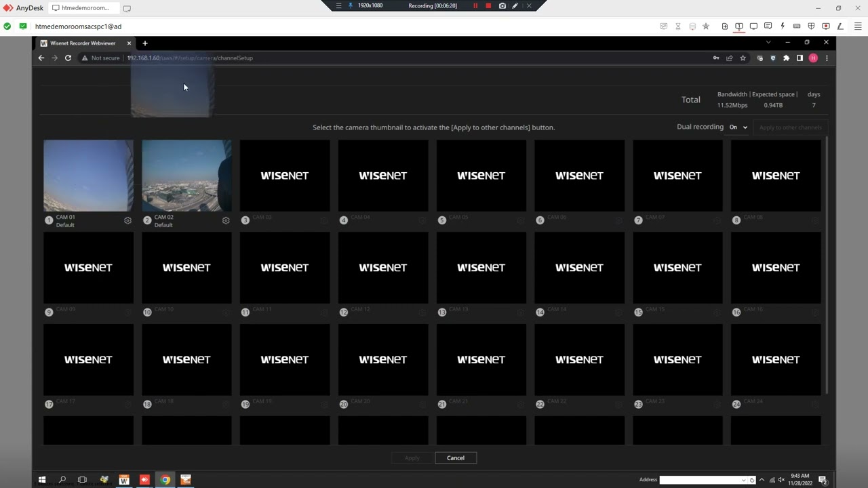Select channel 12 Wisenet thumbnail
This screenshot has width=868, height=488.
pos(383,268)
